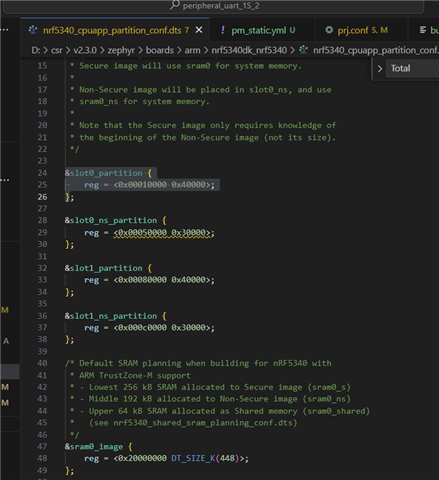Close the nrf5340_cpuapp_partition_conf.dts tab

199,30
